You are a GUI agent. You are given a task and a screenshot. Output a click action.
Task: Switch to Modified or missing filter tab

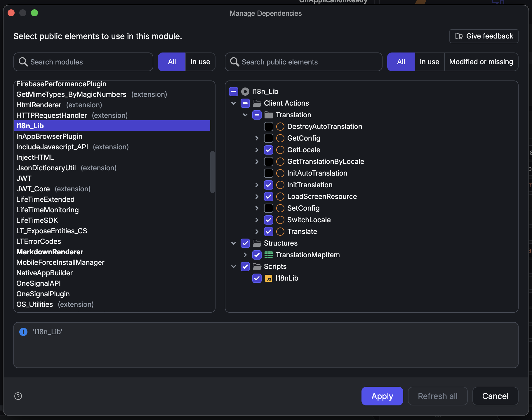click(x=481, y=62)
